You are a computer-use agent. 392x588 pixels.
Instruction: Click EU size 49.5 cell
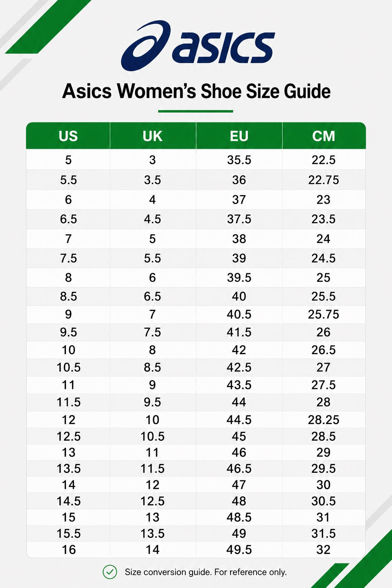coord(239,550)
